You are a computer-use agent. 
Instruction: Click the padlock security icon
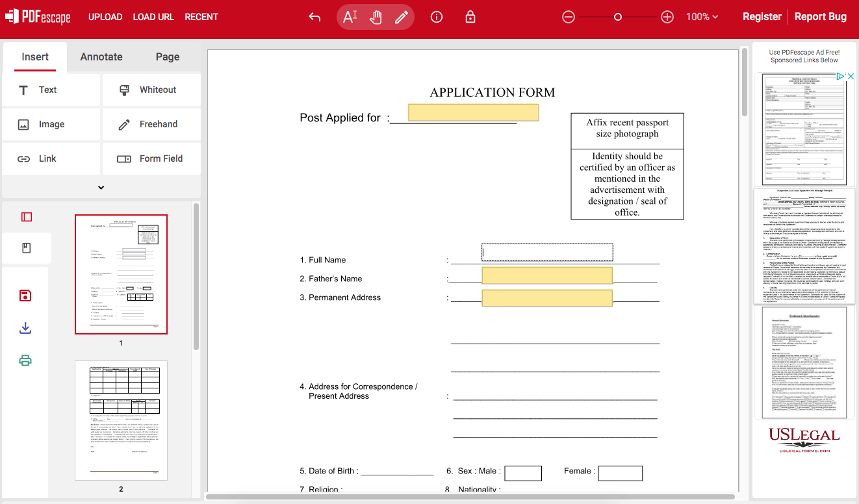(469, 17)
